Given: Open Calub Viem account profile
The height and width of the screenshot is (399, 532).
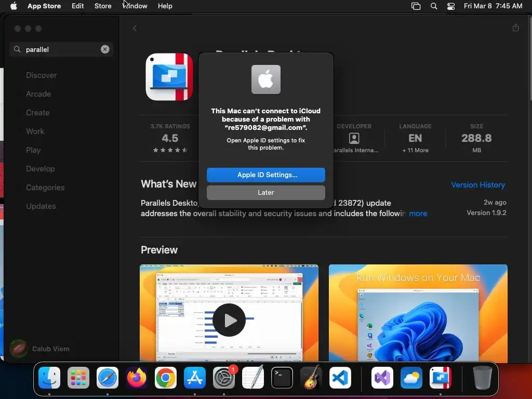Looking at the screenshot, I should click(40, 349).
